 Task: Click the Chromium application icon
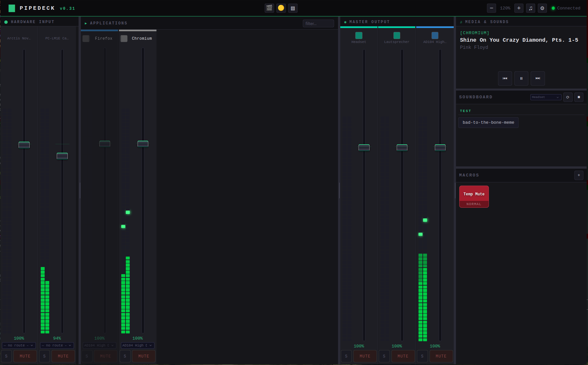click(x=124, y=38)
